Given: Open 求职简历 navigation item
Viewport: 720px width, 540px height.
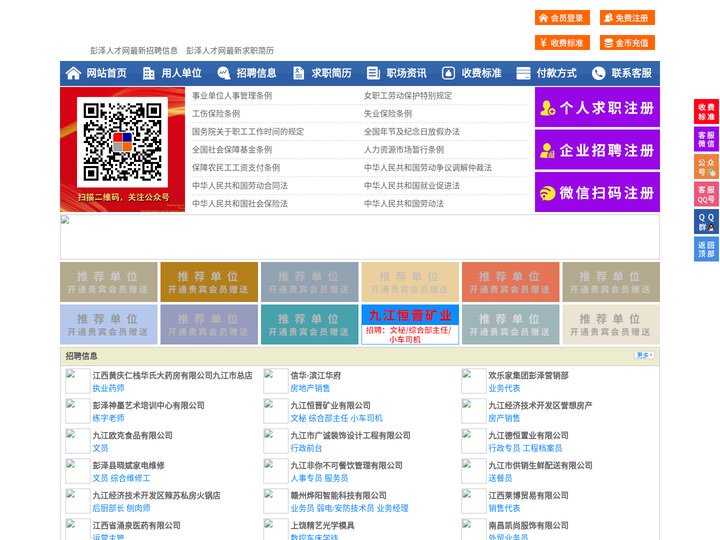Looking at the screenshot, I should coord(332,73).
